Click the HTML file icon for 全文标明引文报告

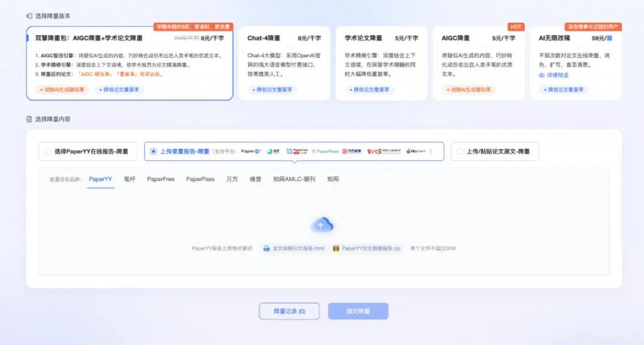(x=267, y=248)
